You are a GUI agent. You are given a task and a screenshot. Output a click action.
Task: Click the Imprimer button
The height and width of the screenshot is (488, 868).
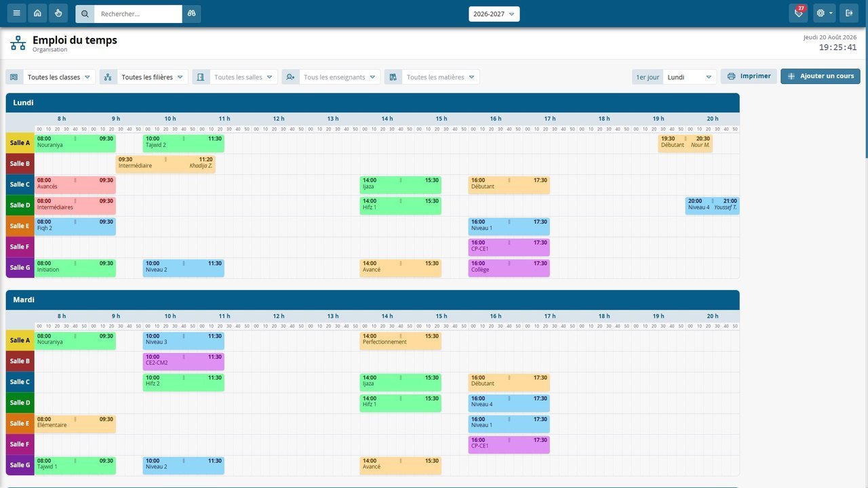[749, 77]
